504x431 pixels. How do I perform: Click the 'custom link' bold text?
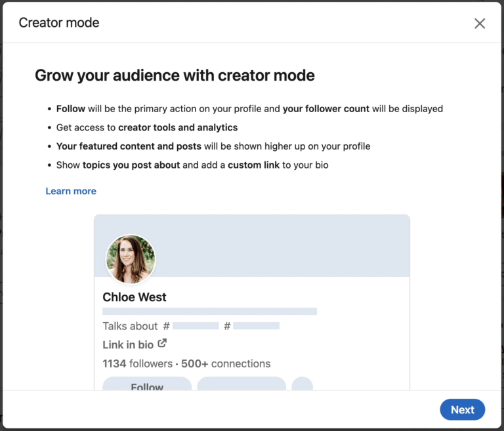click(253, 165)
